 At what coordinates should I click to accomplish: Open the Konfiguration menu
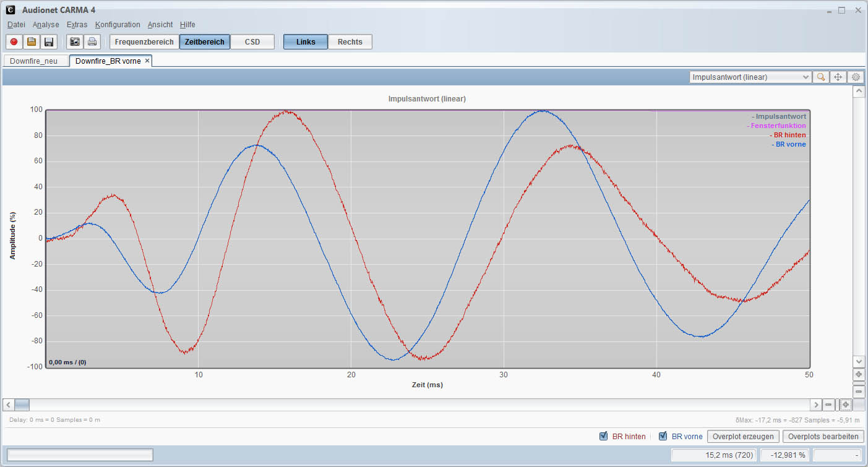pyautogui.click(x=118, y=25)
